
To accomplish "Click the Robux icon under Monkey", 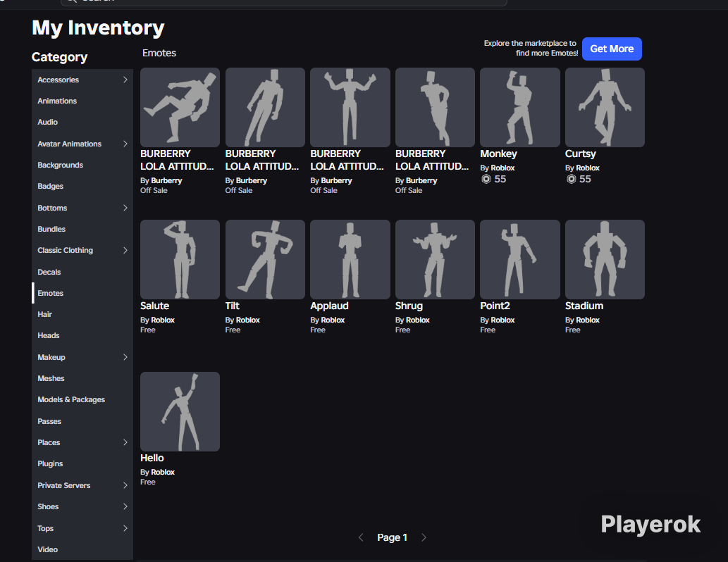I will 486,179.
